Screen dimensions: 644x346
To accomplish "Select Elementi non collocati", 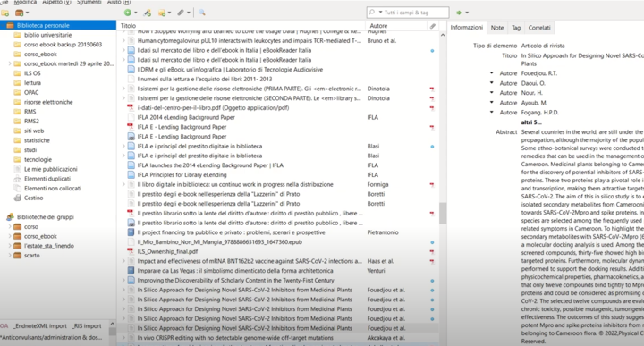I will click(53, 188).
